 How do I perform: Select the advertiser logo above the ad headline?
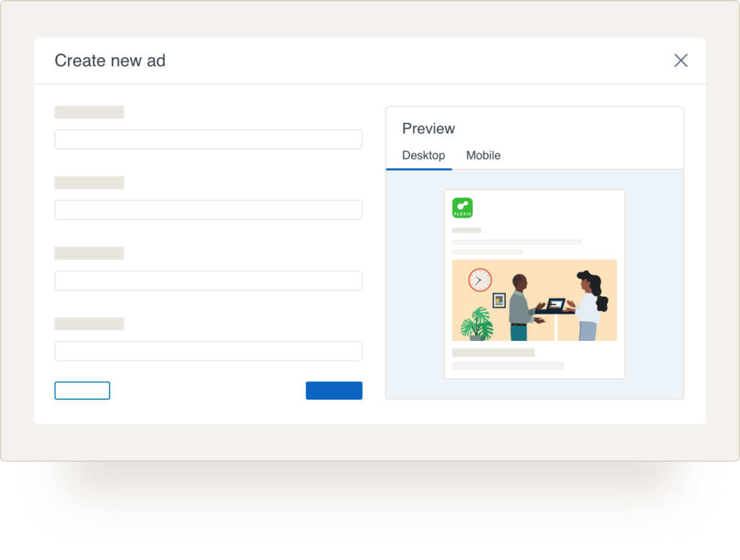click(x=462, y=208)
